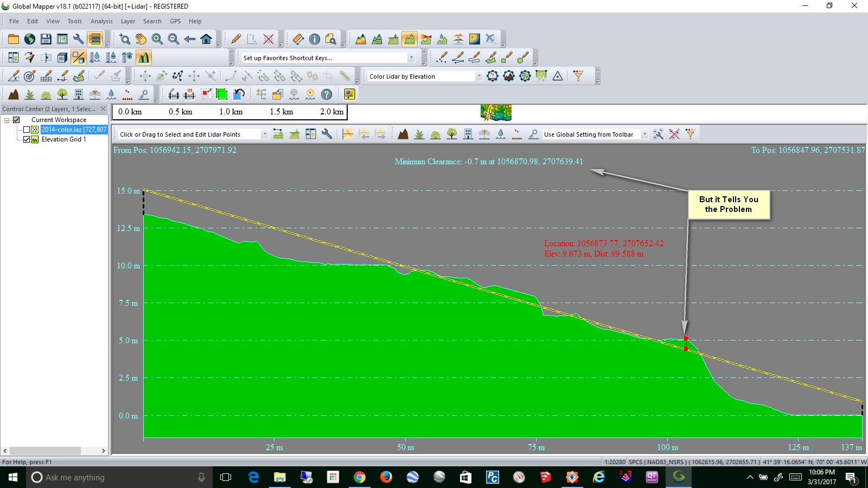The height and width of the screenshot is (488, 868).
Task: Click the move selected features arrows icon
Action: tap(145, 76)
